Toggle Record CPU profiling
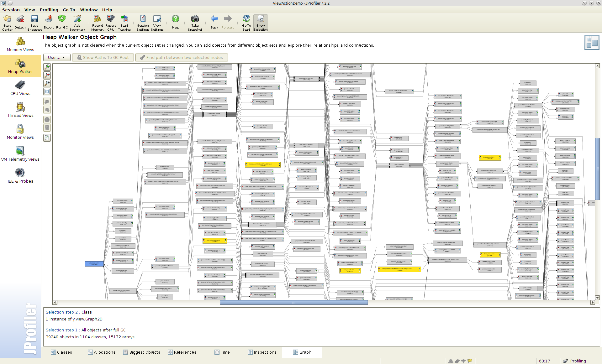The width and height of the screenshot is (602, 364). point(111,22)
